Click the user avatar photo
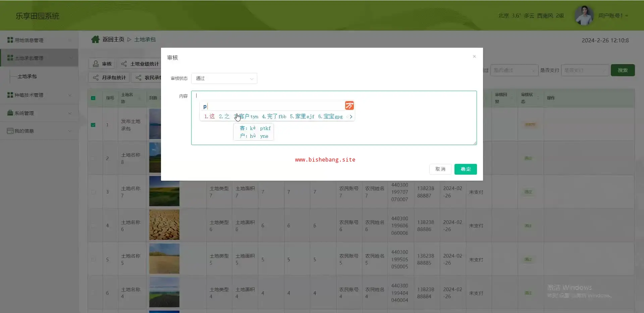The height and width of the screenshot is (313, 644). click(584, 15)
